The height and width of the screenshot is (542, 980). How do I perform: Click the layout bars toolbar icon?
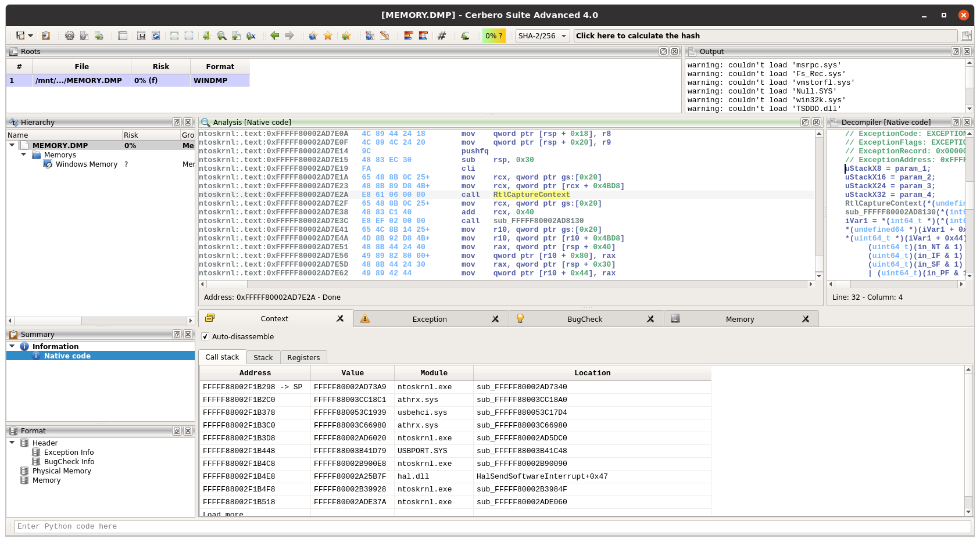coord(409,35)
